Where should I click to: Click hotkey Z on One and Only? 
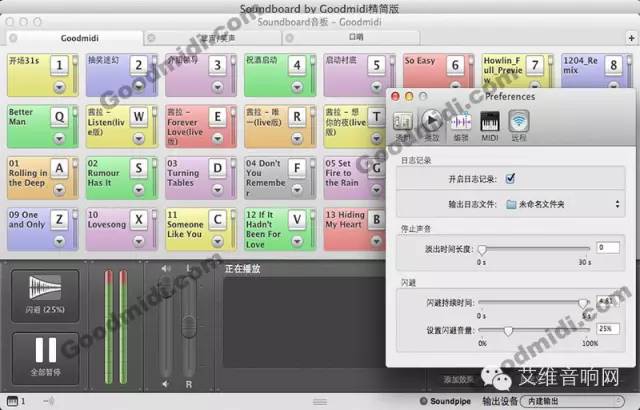click(59, 219)
